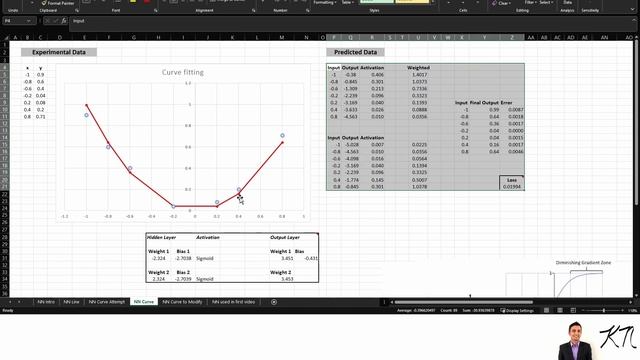
Task: Select the Output Layer label cell
Action: pyautogui.click(x=284, y=237)
